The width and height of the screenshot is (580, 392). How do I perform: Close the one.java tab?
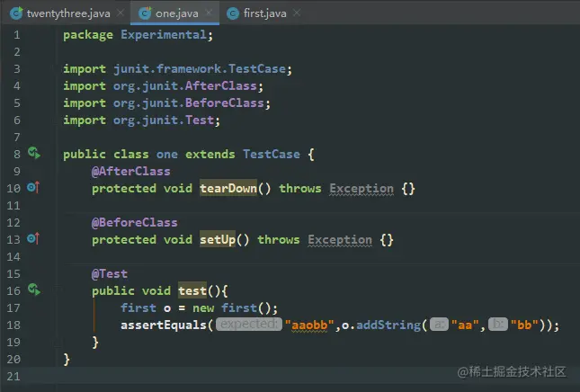[x=209, y=13]
